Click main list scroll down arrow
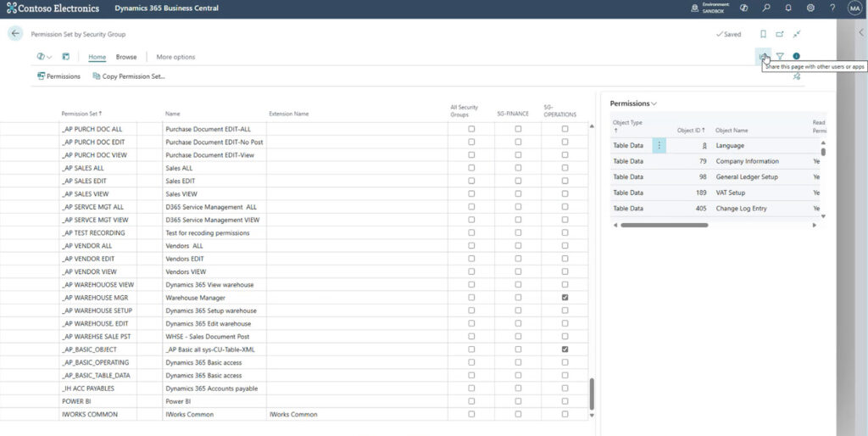Screen dimensions: 868x436 pos(592,415)
